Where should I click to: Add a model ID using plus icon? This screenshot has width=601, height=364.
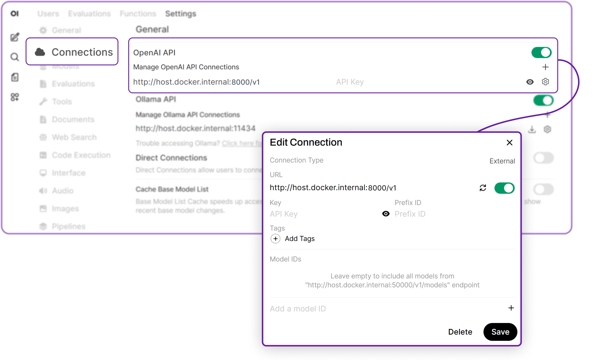[511, 308]
